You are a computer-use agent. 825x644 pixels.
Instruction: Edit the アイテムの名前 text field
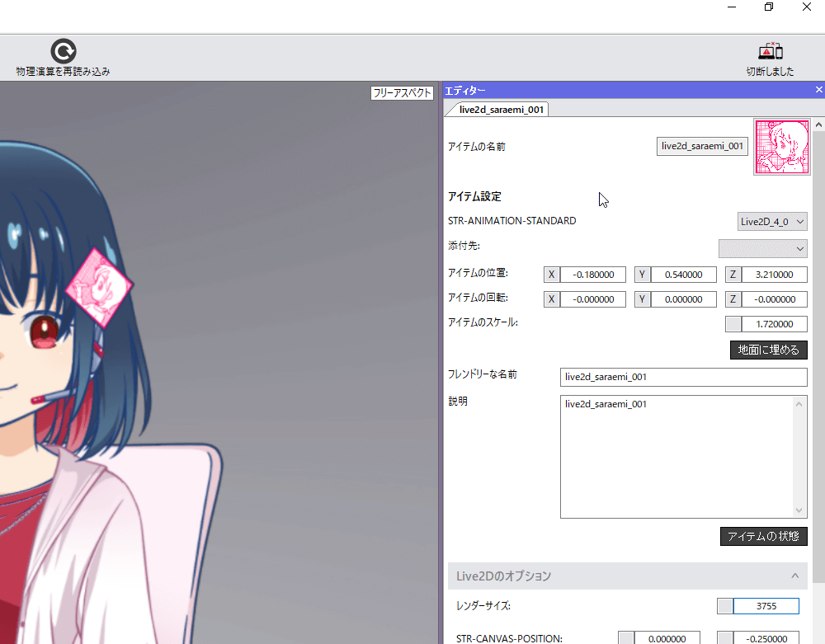tap(702, 146)
